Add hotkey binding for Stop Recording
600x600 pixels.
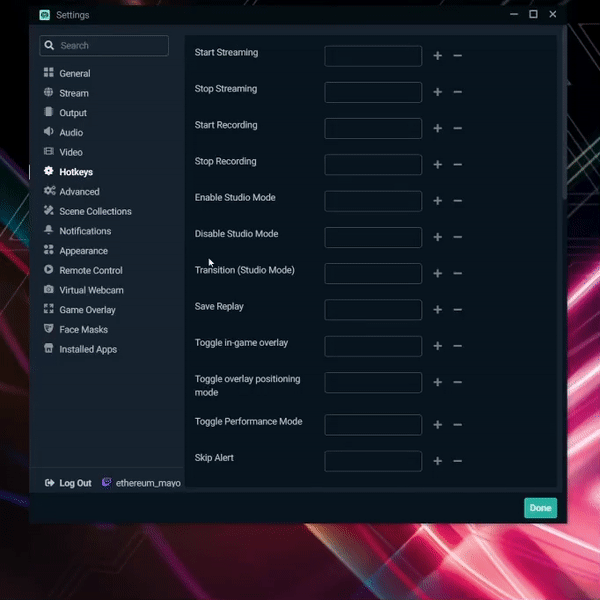438,165
